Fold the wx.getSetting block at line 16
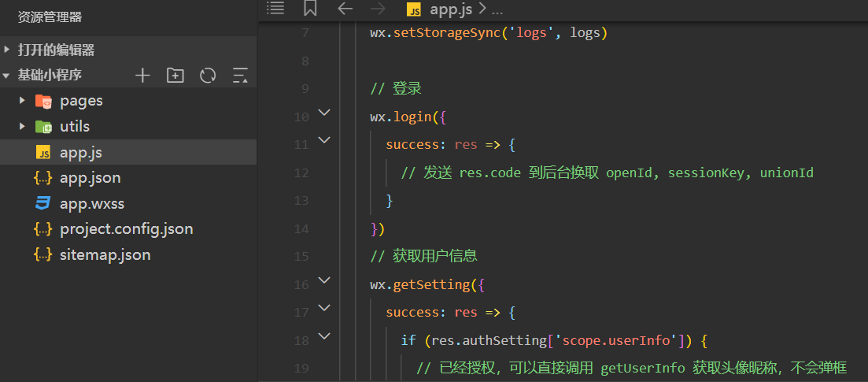Viewport: 868px width, 382px height. (324, 280)
